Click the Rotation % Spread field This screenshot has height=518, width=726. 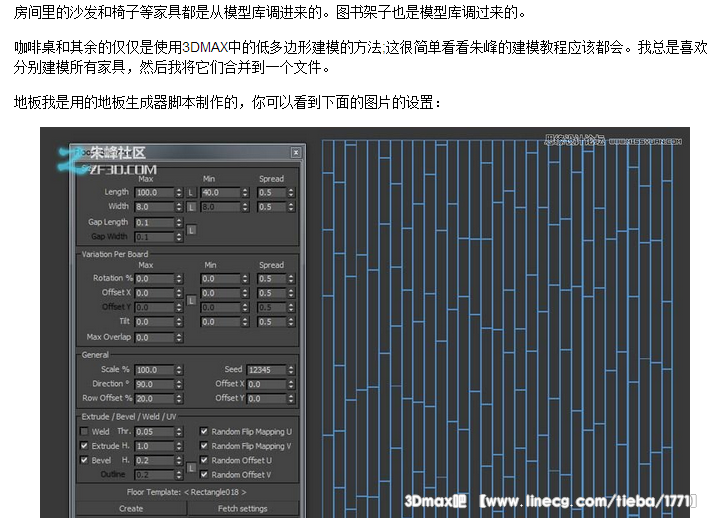click(272, 279)
